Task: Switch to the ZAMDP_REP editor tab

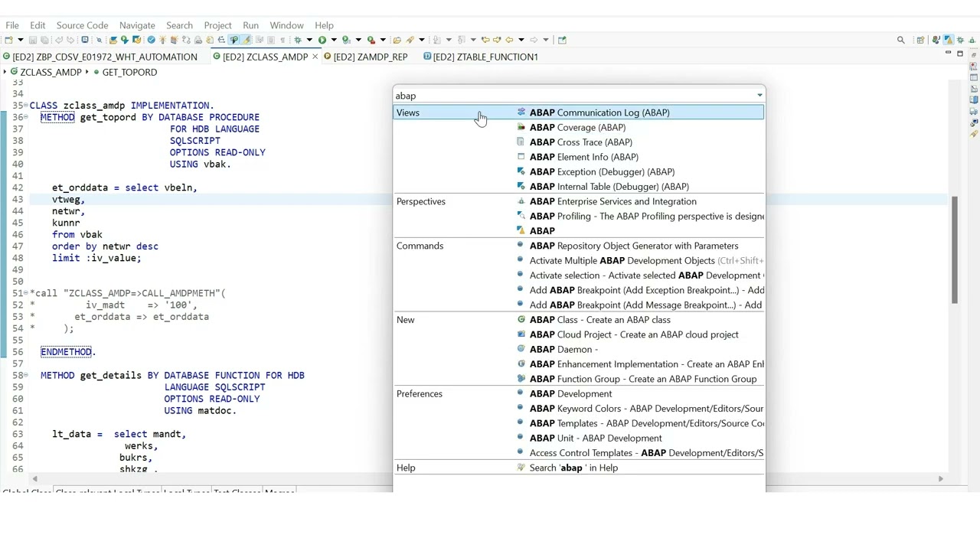Action: 366,57
